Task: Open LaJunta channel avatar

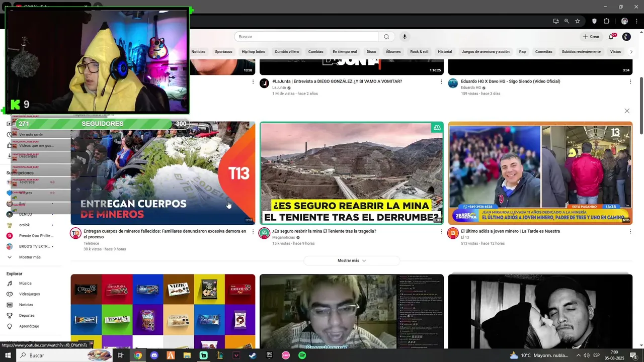Action: [264, 83]
